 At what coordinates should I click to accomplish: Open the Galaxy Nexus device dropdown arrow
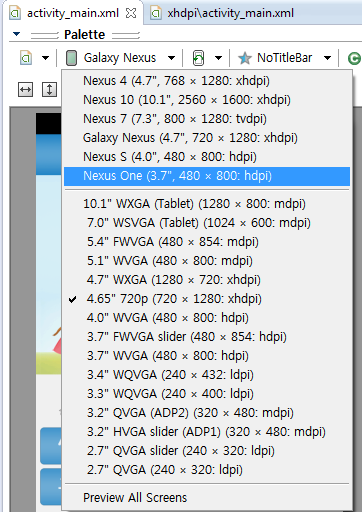171,58
